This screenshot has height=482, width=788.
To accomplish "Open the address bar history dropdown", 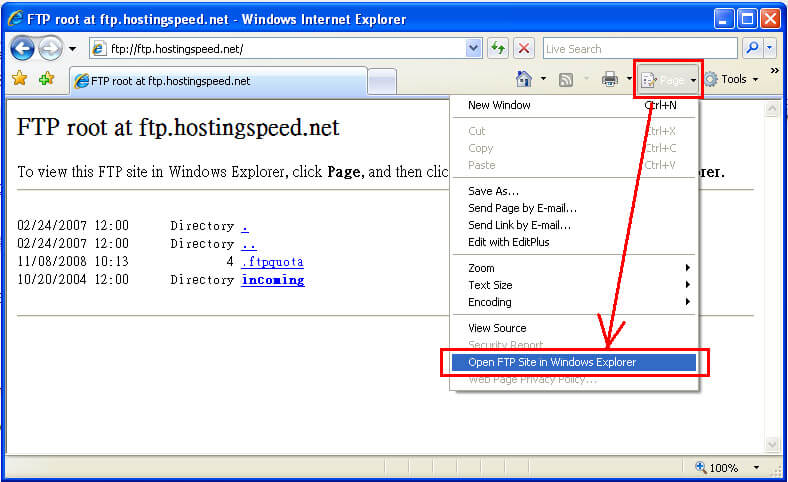I will tap(473, 48).
